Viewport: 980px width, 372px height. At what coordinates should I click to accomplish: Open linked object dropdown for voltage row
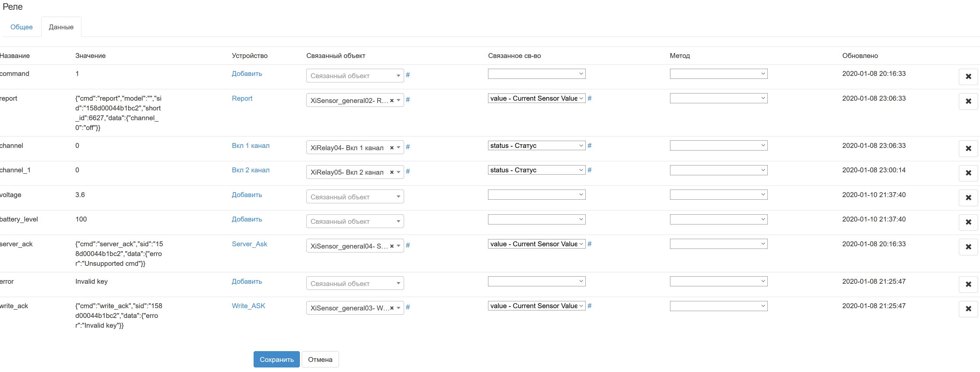click(x=355, y=197)
